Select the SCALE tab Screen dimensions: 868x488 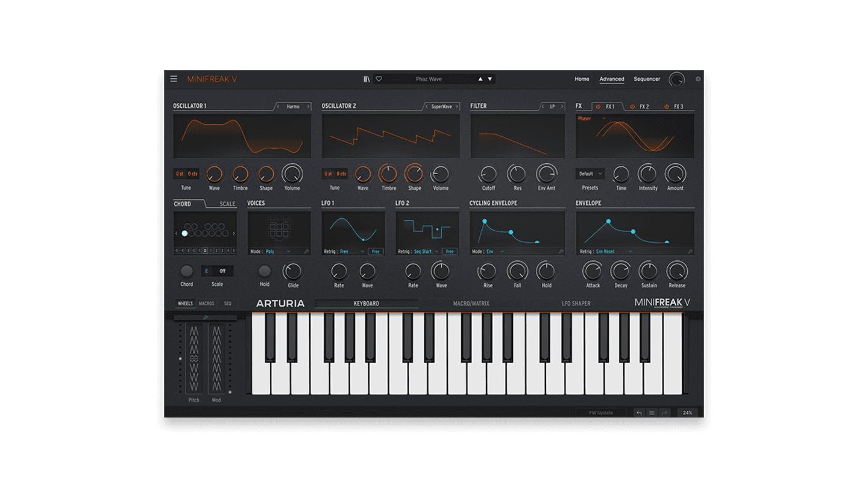[x=227, y=204]
